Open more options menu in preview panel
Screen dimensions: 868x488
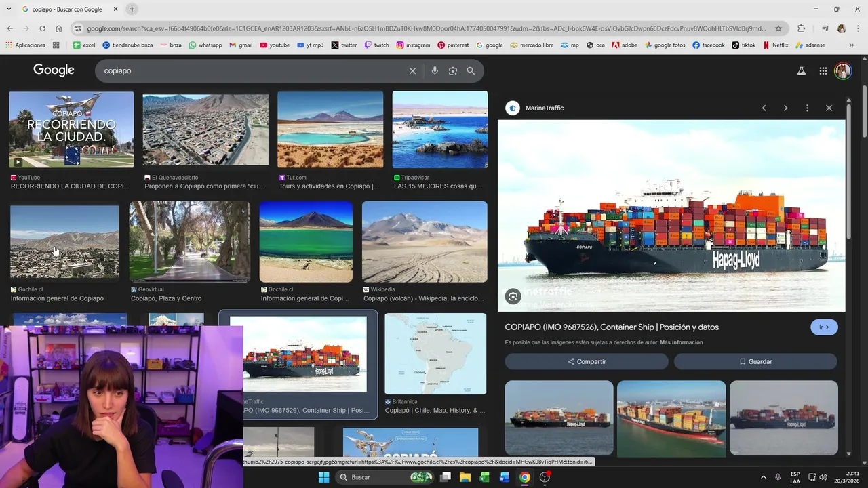[807, 108]
